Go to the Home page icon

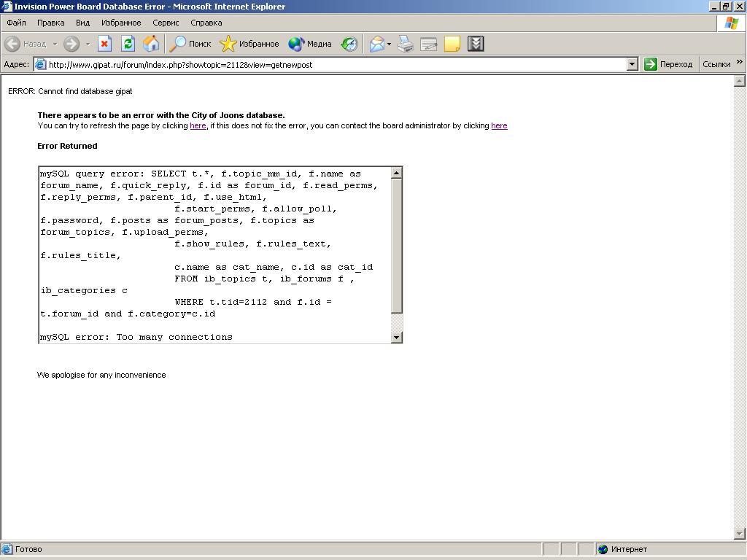[x=151, y=44]
